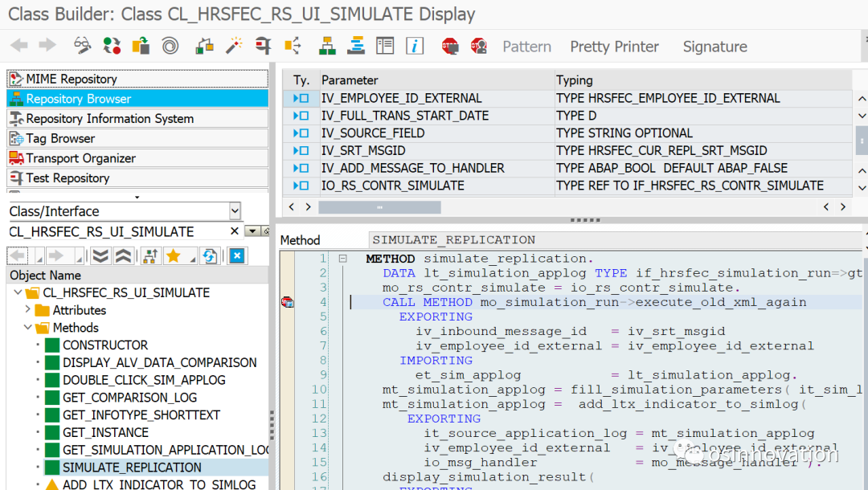The width and height of the screenshot is (868, 490).
Task: Click the class name input field
Action: 117,231
